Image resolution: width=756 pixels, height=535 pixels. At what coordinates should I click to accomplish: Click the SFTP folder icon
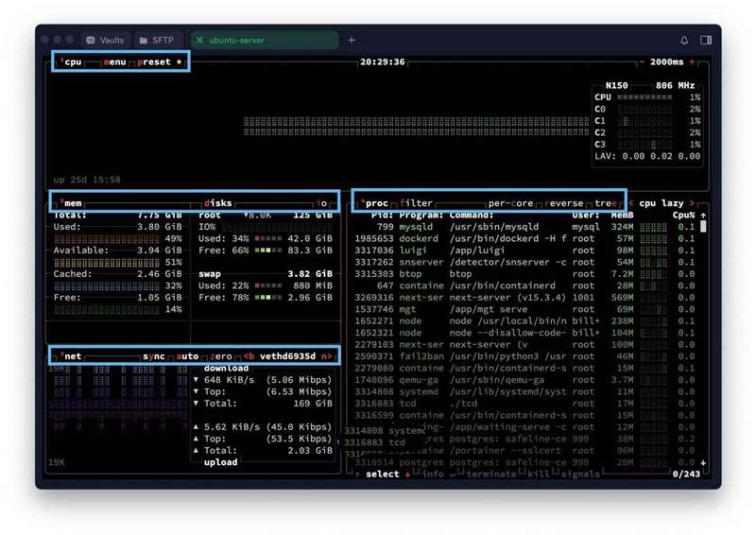144,41
